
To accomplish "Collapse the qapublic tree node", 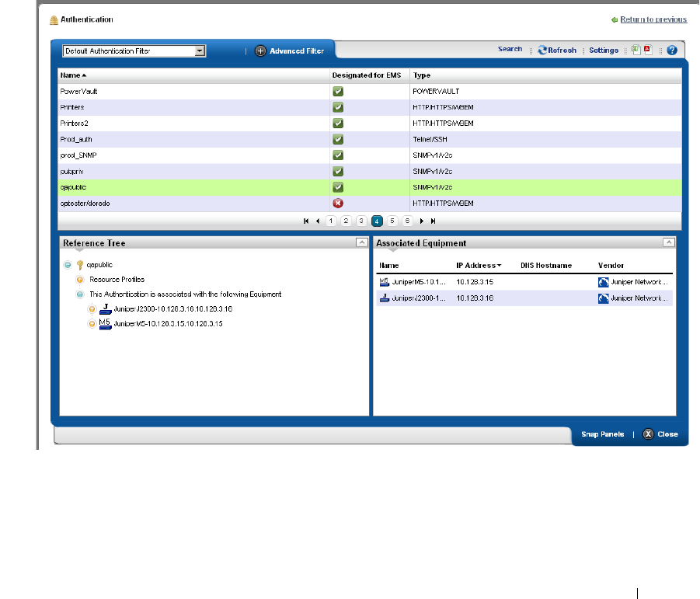I will 68,265.
